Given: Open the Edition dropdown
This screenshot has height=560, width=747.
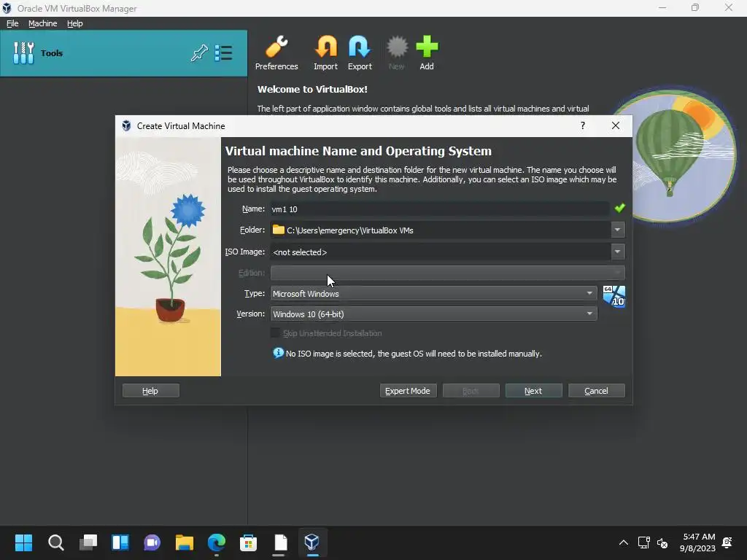Looking at the screenshot, I should pyautogui.click(x=447, y=273).
